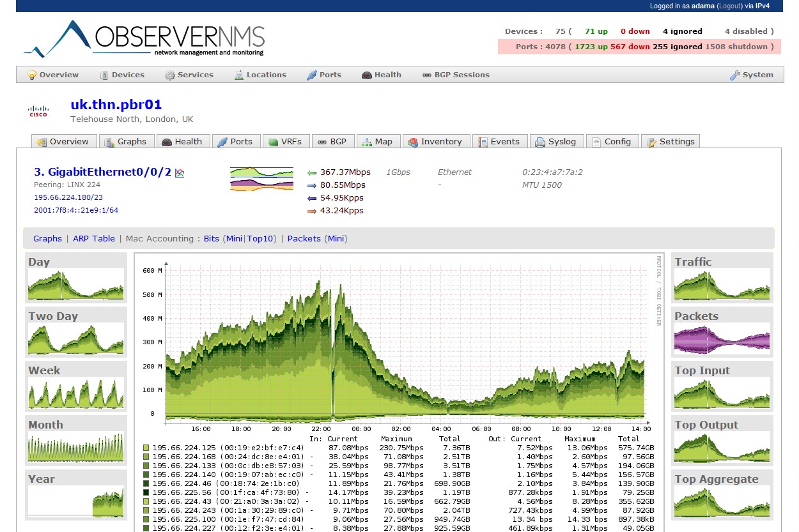Switch to the Events device tab
This screenshot has width=799, height=532.
(x=499, y=141)
